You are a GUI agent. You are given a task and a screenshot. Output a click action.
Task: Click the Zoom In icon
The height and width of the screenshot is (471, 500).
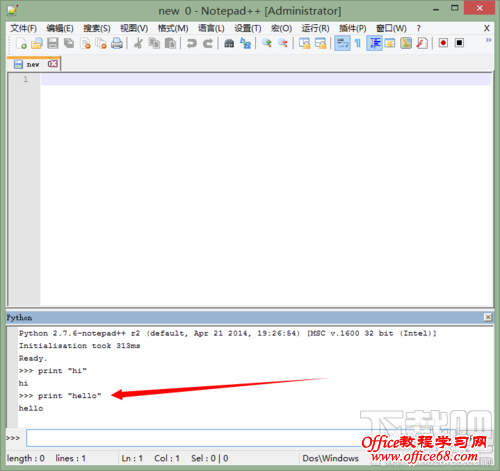[267, 43]
